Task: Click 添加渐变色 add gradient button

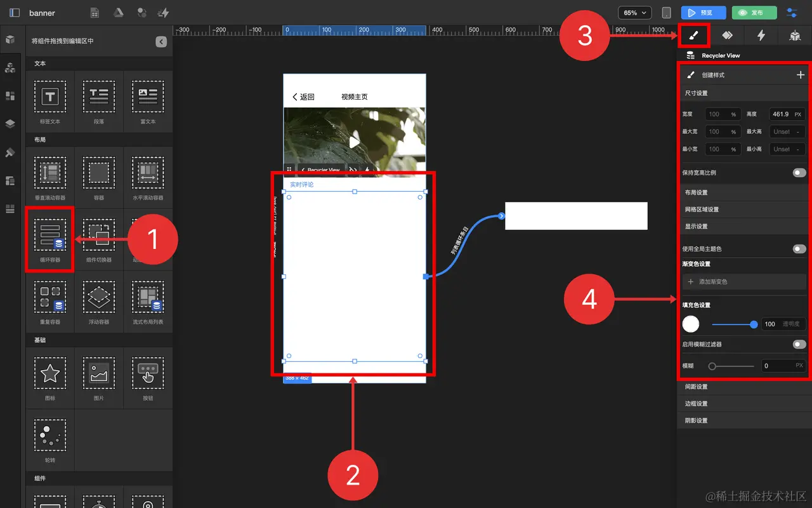Action: tap(744, 281)
